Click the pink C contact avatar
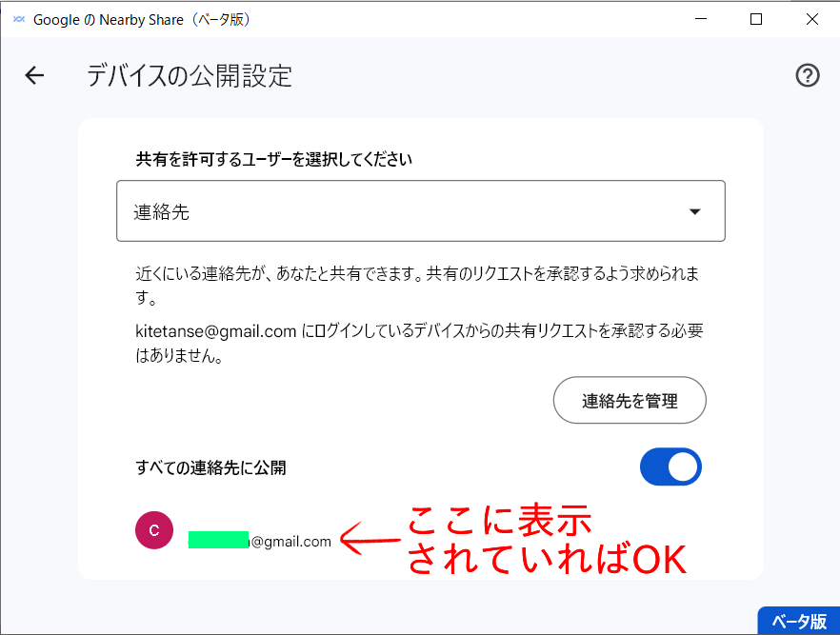The width and height of the screenshot is (840, 635). (x=154, y=530)
